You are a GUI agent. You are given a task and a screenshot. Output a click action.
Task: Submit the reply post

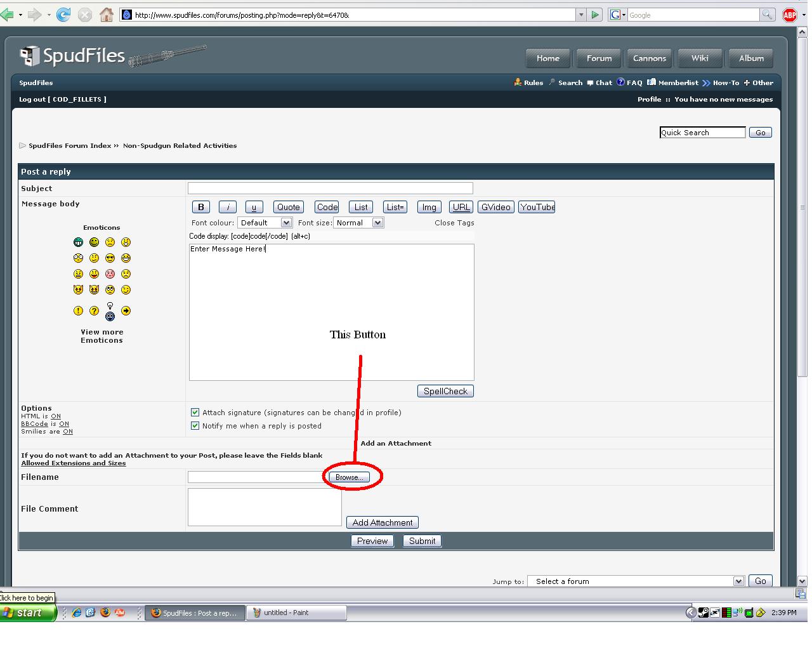click(422, 541)
